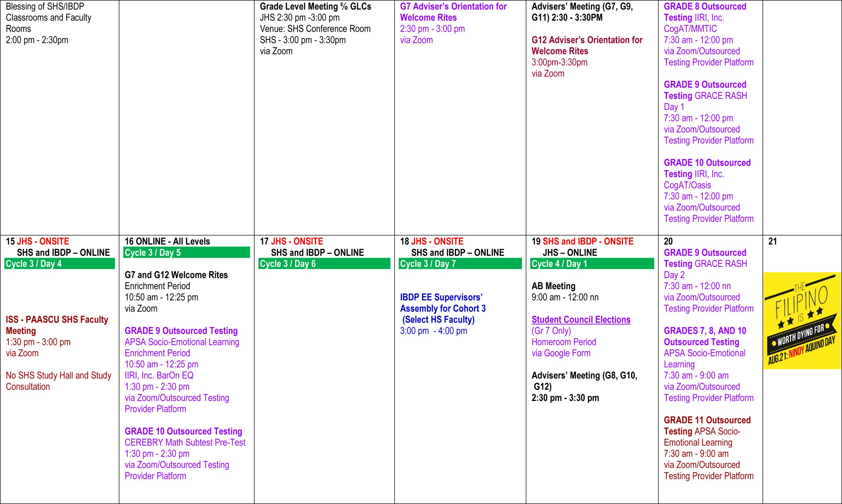The image size is (842, 504).
Task: Click the G7 and G12 Welcome Rites heading
Action: 176,275
